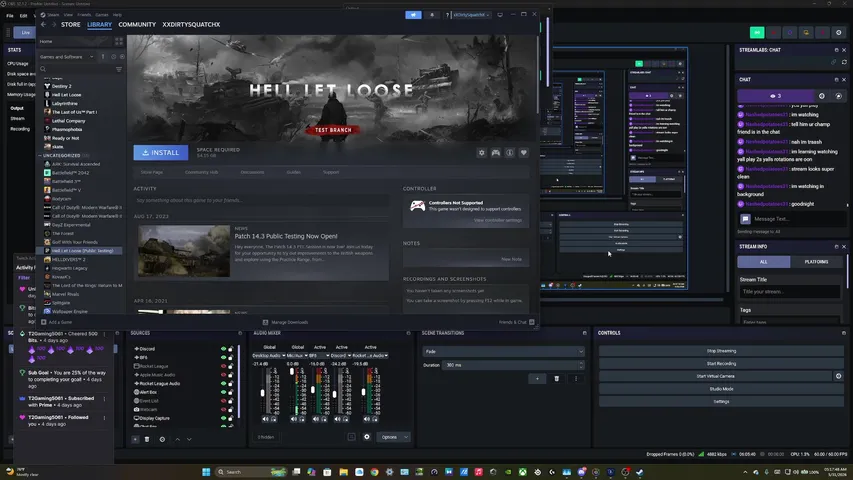
Task: Hide the Alert Box source
Action: (223, 392)
